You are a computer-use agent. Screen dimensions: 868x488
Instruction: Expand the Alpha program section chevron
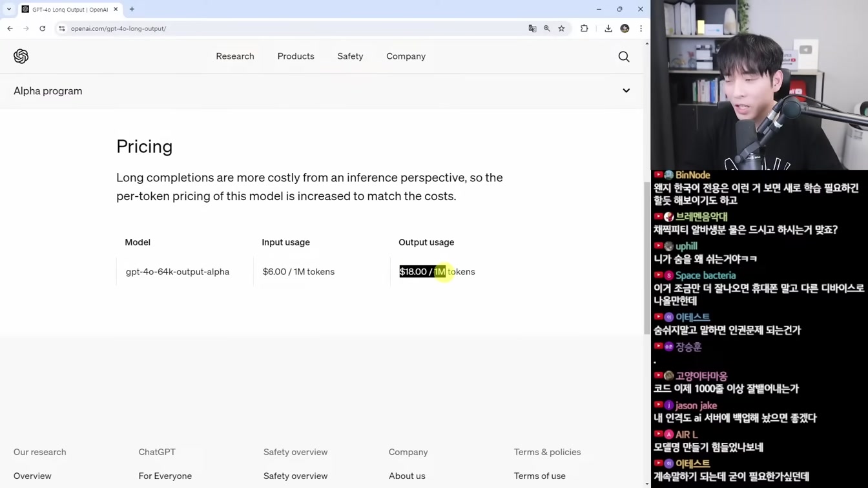click(626, 91)
